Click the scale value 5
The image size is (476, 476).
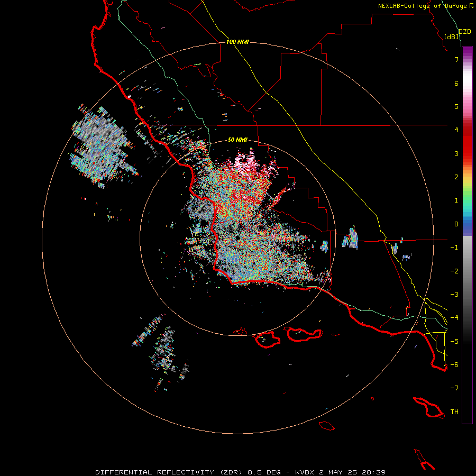point(456,106)
